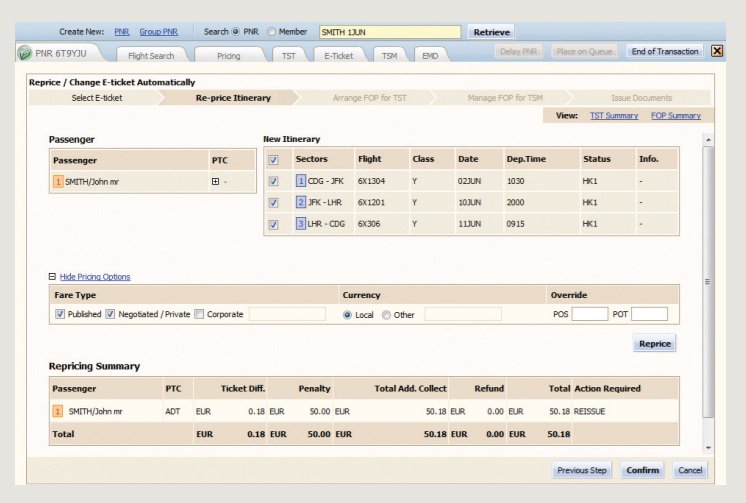Click End of Transaction button
This screenshot has height=503, width=746.
click(665, 51)
